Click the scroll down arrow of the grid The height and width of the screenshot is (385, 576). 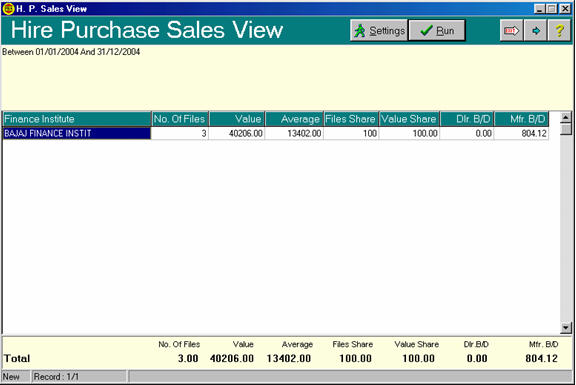(566, 327)
